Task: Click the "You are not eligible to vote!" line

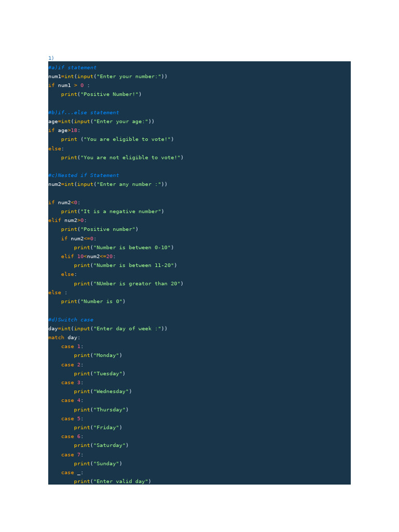Action: tap(122, 157)
